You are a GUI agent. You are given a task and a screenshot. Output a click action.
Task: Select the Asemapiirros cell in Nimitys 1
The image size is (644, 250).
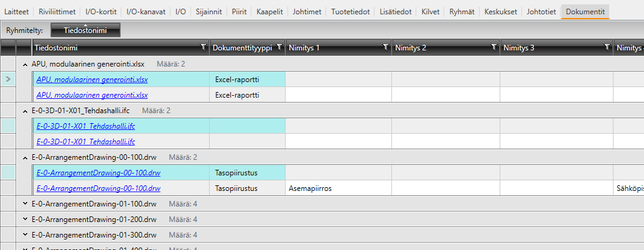click(310, 188)
